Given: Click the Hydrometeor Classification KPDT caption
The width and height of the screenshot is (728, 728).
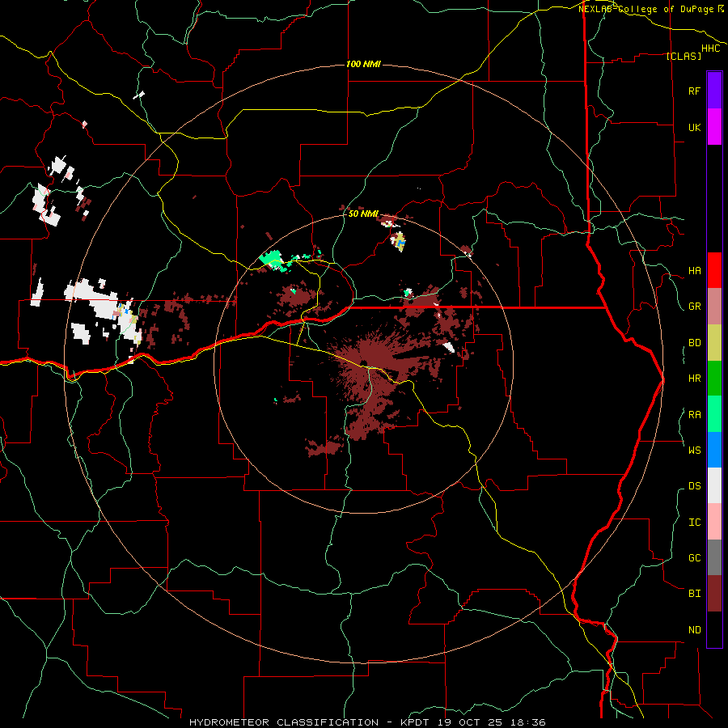Looking at the screenshot, I should point(367,722).
